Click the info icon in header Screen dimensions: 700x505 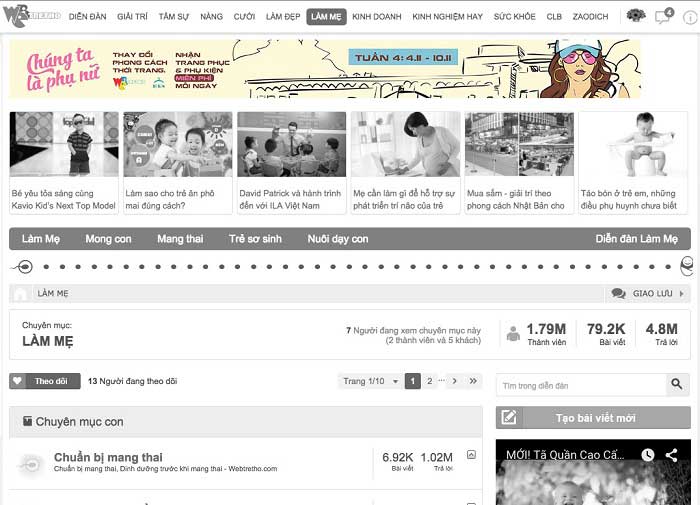tap(690, 17)
